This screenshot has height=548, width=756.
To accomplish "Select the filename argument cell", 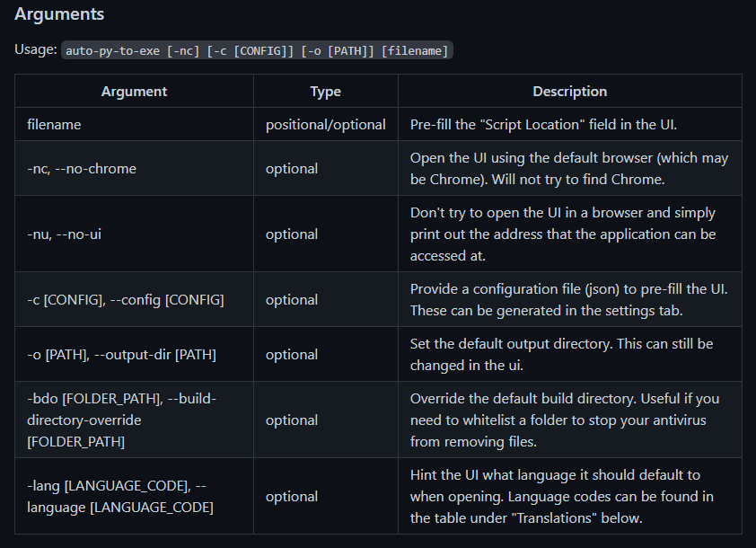I will tap(134, 125).
